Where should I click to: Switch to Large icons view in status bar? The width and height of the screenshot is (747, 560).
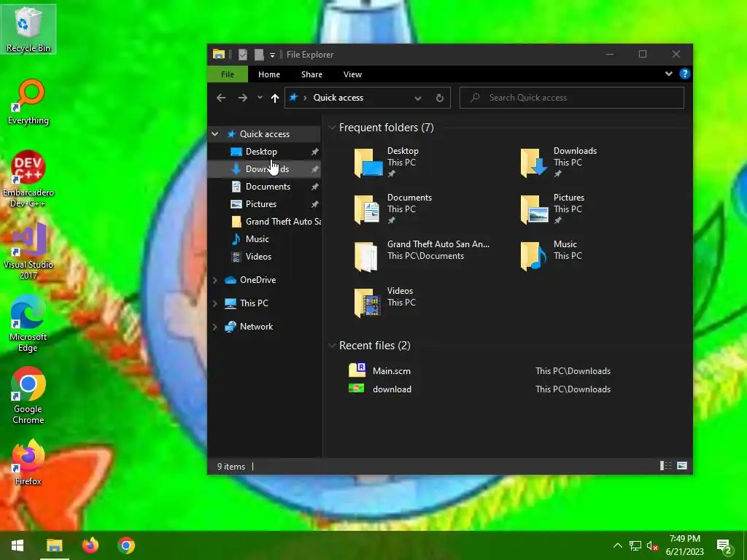coord(682,466)
